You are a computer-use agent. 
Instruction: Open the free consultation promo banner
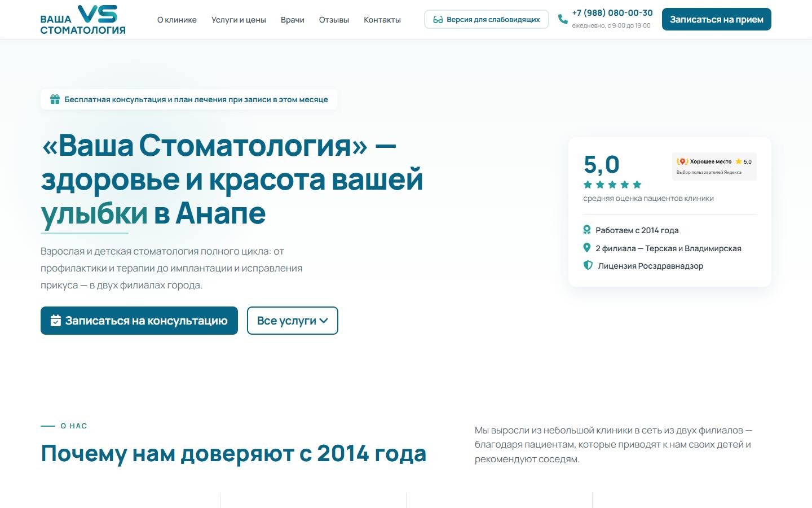click(x=189, y=99)
